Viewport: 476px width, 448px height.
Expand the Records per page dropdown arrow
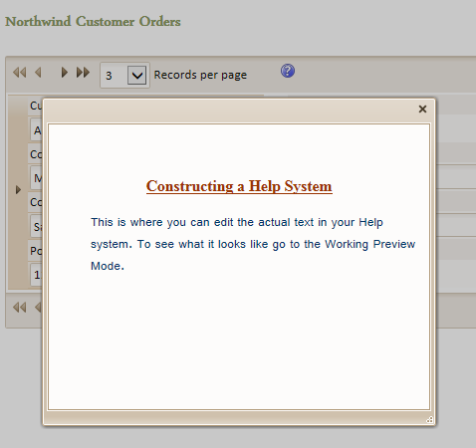pos(136,75)
